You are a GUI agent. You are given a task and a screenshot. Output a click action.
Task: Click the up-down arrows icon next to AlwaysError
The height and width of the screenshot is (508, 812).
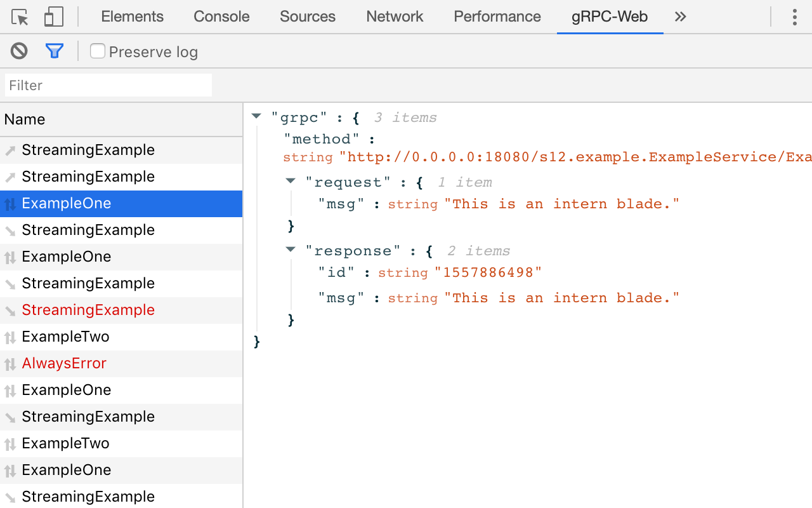11,363
